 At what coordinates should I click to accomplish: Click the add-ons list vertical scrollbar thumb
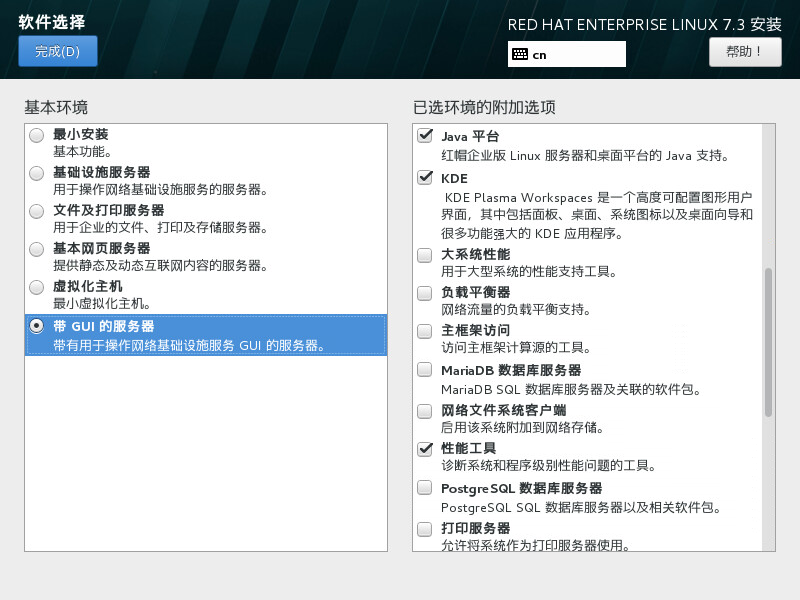click(x=768, y=342)
